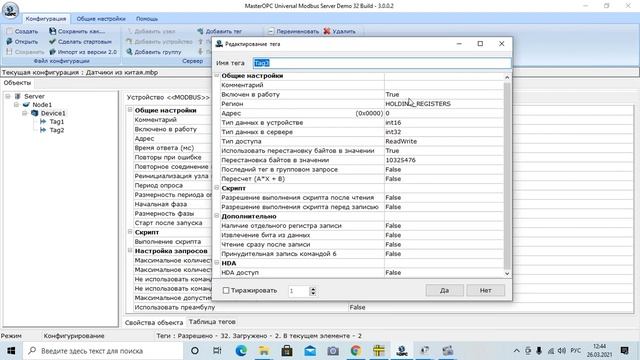Click Cortana circle icon on taskbar

tap(195, 351)
